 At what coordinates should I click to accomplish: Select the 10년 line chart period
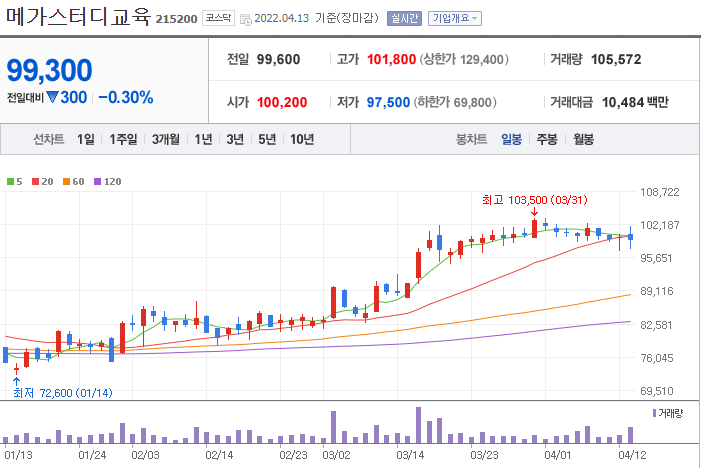[x=302, y=139]
